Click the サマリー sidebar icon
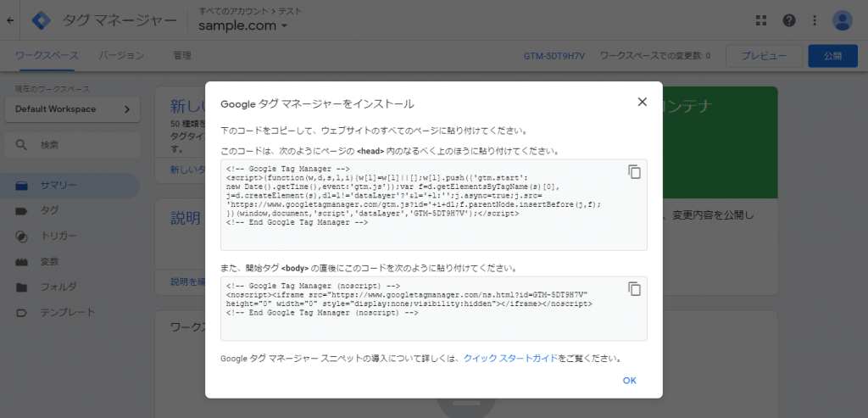 pos(21,186)
